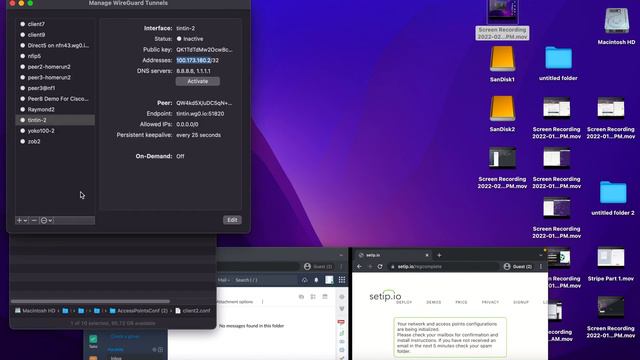Open PRIVACY nav link on setip.io

click(x=490, y=302)
